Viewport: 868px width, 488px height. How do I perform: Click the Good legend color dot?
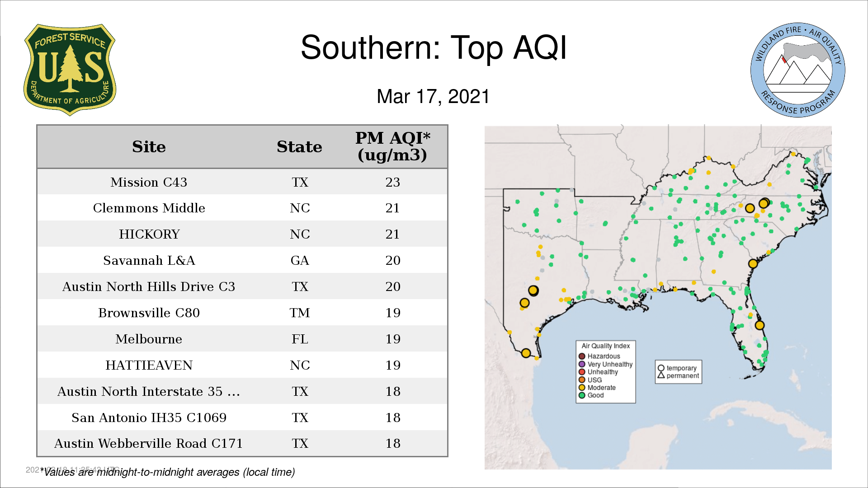(x=582, y=395)
